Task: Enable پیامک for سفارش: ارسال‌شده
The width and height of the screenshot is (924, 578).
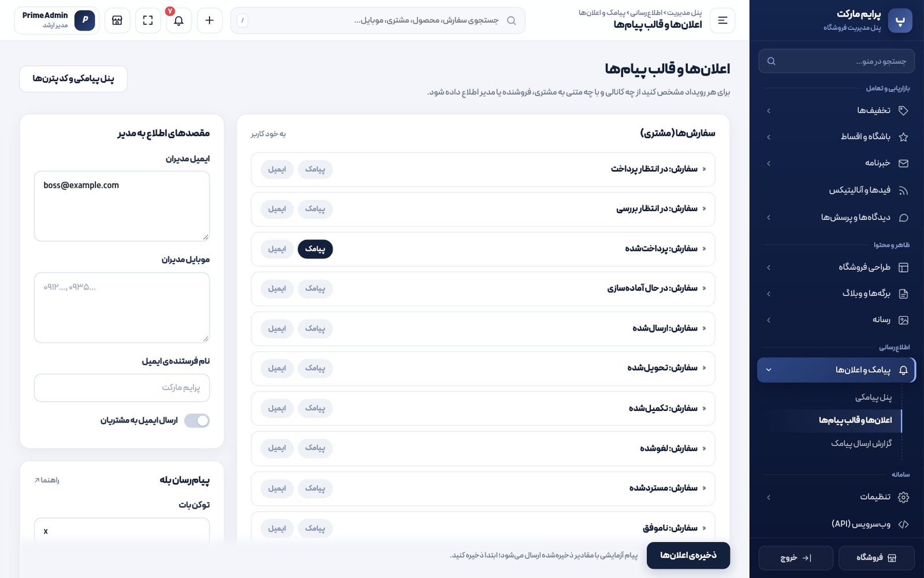Action: [315, 329]
